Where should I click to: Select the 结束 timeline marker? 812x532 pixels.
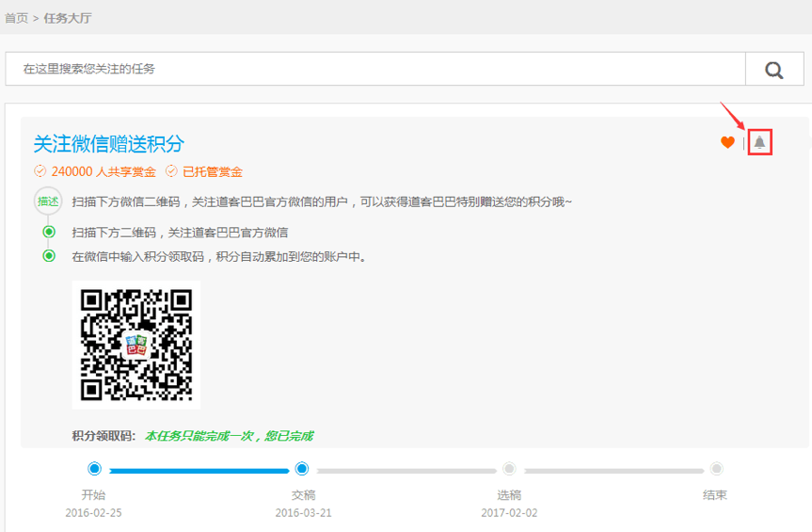pos(716,469)
